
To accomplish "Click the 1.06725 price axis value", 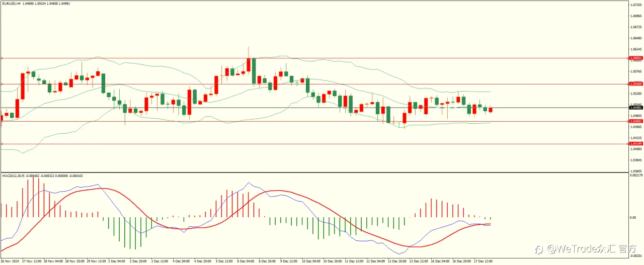I will (636, 27).
